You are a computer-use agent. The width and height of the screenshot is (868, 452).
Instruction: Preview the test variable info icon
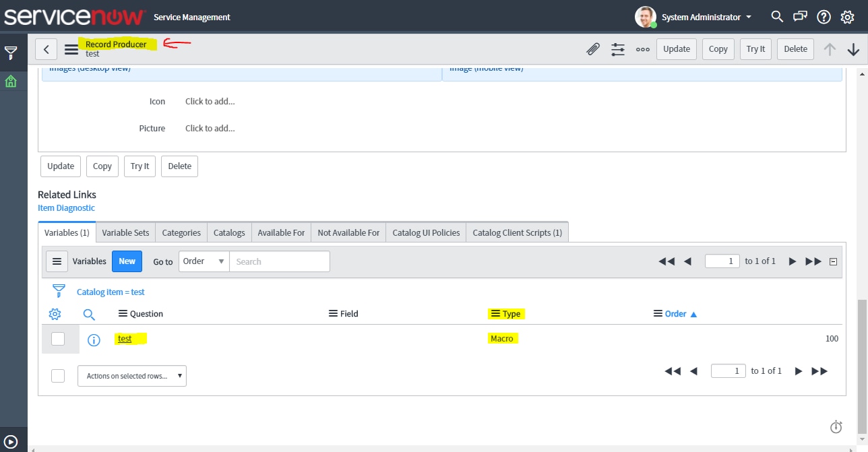click(x=94, y=340)
